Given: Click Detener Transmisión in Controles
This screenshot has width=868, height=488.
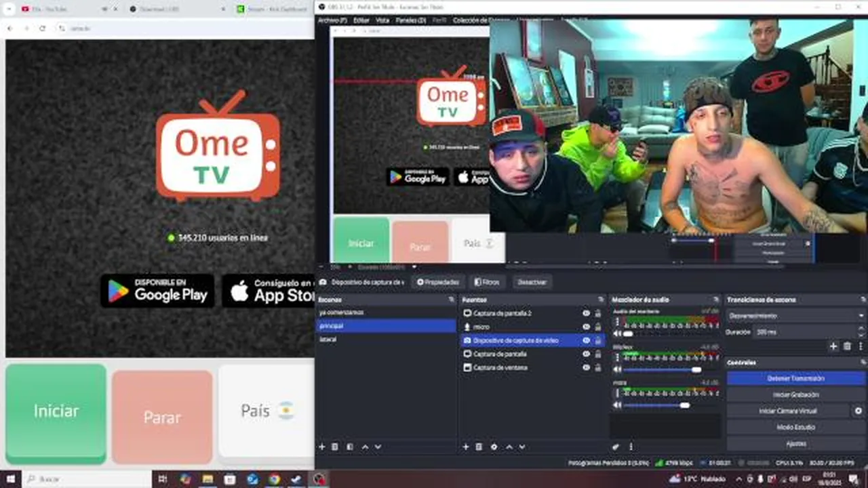Looking at the screenshot, I should point(796,378).
